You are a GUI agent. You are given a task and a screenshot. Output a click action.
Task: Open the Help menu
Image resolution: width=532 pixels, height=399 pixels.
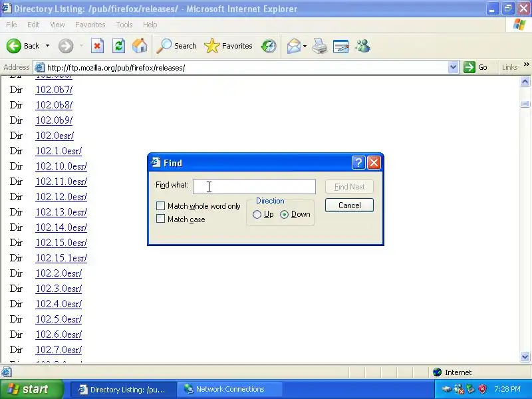point(150,25)
